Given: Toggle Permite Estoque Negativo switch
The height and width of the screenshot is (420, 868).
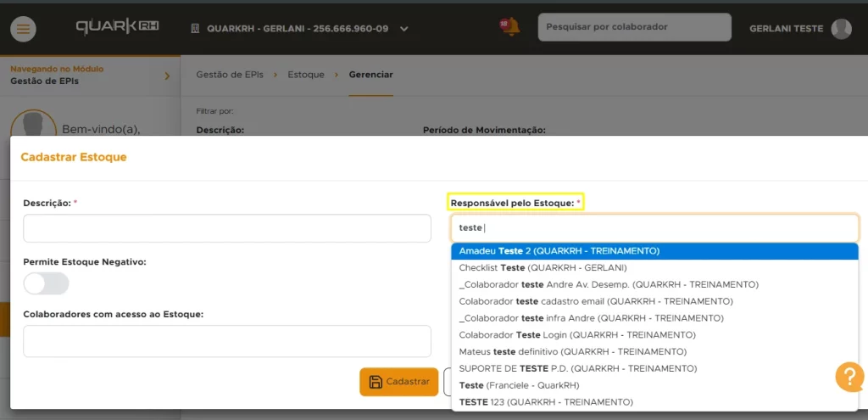Looking at the screenshot, I should (x=46, y=283).
